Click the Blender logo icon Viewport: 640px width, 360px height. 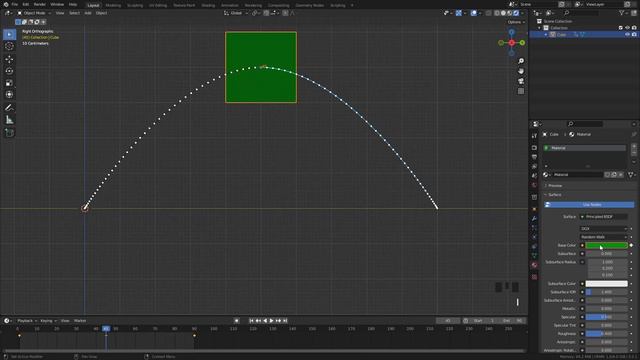[x=6, y=4]
